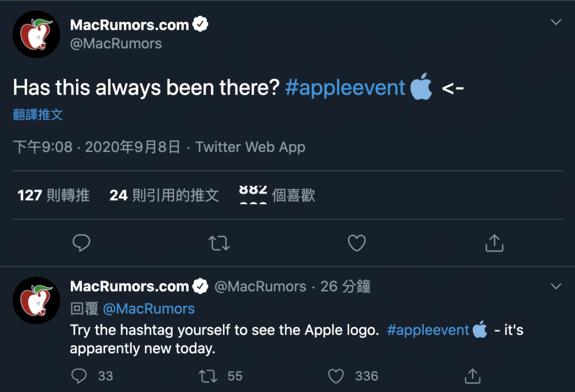
Task: Click 翻譯推文 to translate the tweet
Action: (x=38, y=115)
